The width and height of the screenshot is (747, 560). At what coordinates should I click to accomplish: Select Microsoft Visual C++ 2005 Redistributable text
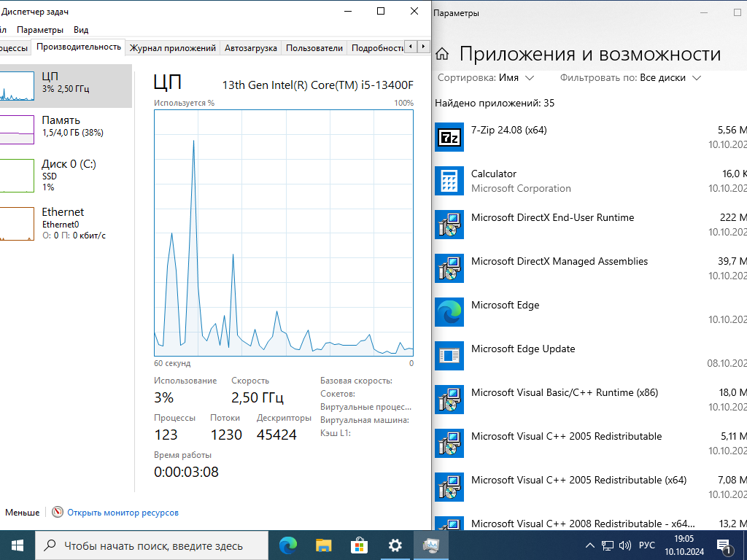tap(566, 437)
